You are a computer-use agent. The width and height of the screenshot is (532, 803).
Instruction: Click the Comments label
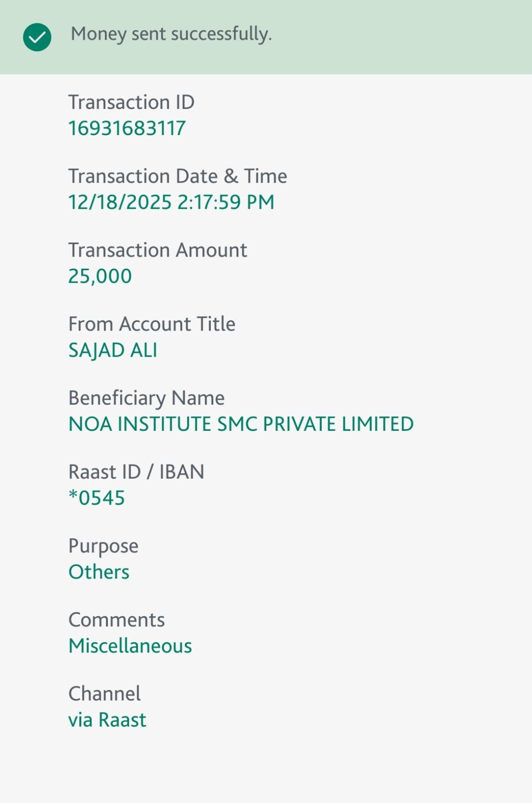point(116,620)
